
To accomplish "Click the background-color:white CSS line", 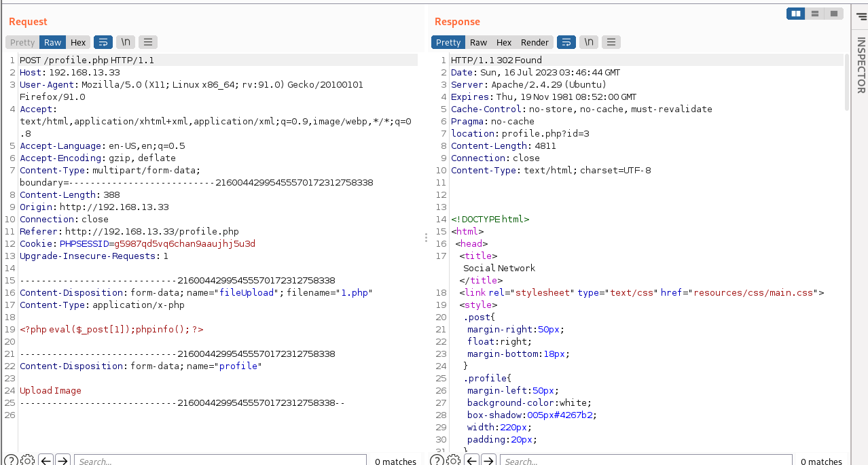I will (530, 402).
